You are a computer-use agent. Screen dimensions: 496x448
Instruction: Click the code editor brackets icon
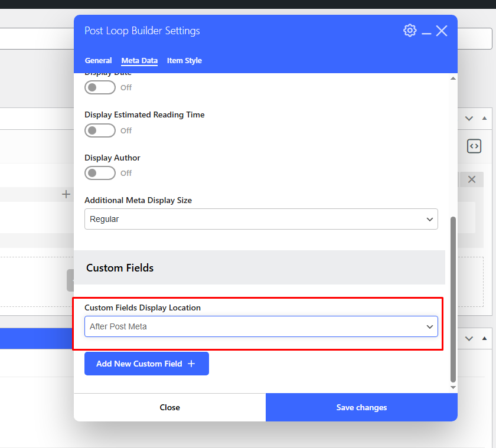pyautogui.click(x=474, y=146)
